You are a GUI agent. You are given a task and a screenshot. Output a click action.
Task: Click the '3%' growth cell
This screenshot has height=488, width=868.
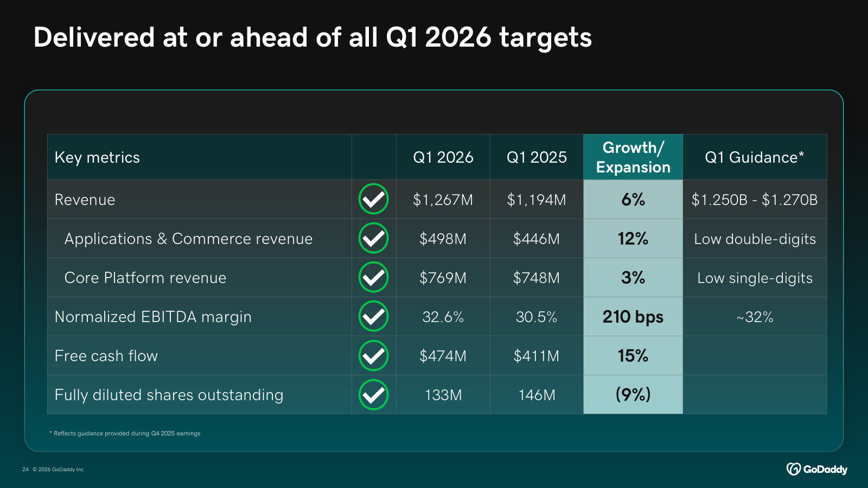coord(633,278)
